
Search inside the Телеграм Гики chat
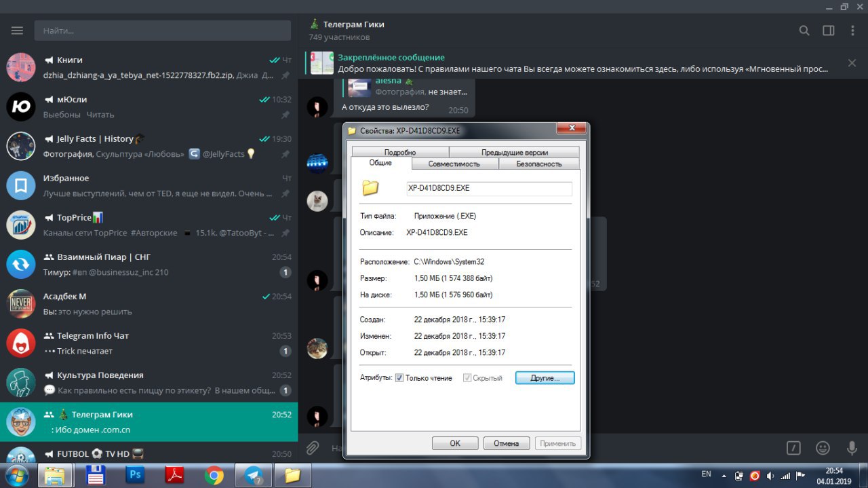804,31
